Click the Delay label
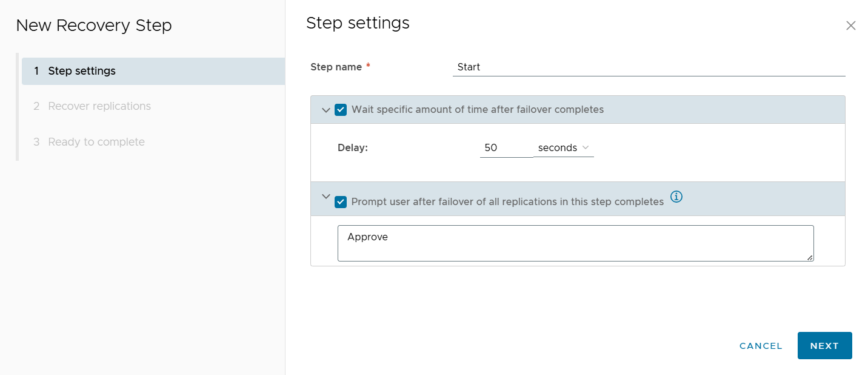This screenshot has width=868, height=375. (x=353, y=147)
